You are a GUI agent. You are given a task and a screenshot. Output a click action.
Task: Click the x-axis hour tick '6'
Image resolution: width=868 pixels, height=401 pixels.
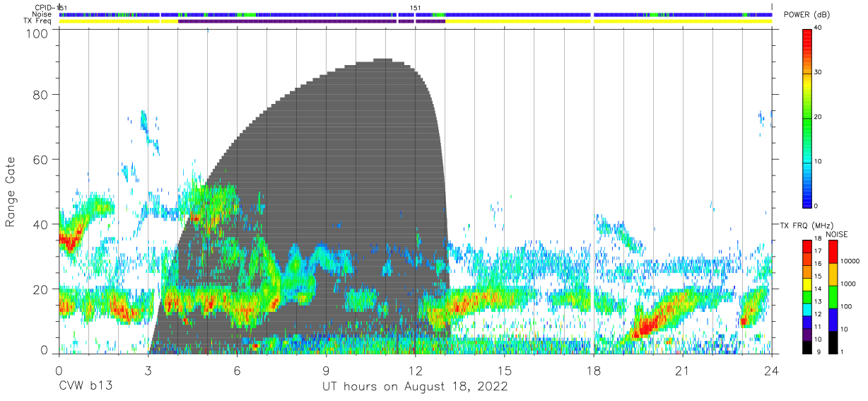[x=237, y=370]
